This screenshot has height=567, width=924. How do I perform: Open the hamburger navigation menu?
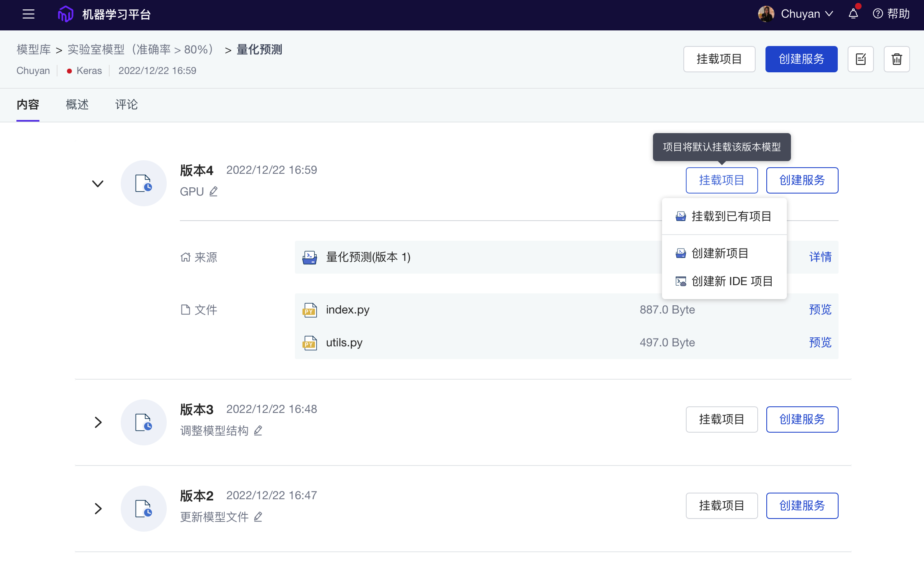[x=28, y=14]
